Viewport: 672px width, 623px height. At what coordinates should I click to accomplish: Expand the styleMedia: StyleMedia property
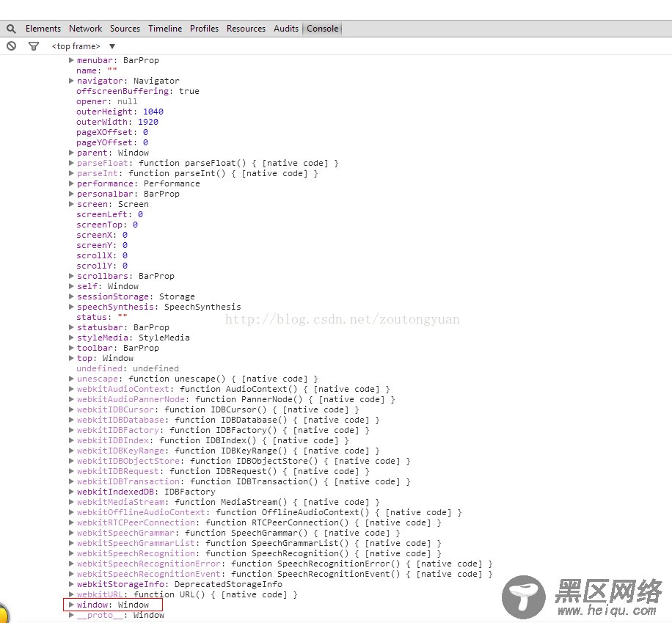[71, 338]
